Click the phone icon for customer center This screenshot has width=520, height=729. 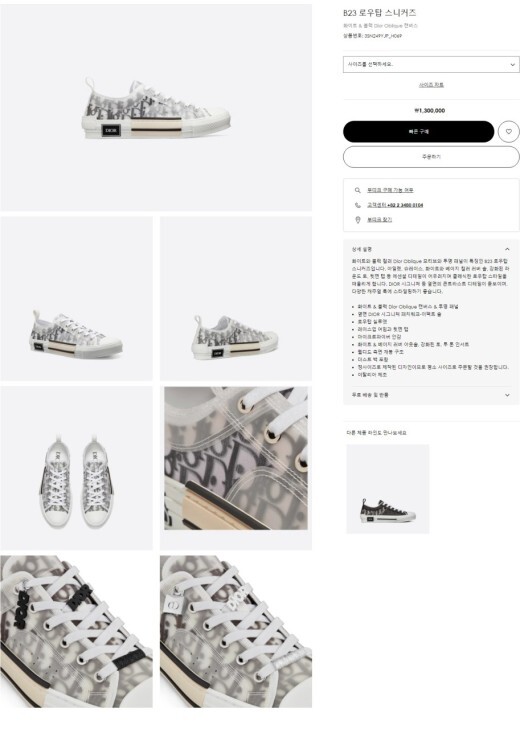click(358, 205)
